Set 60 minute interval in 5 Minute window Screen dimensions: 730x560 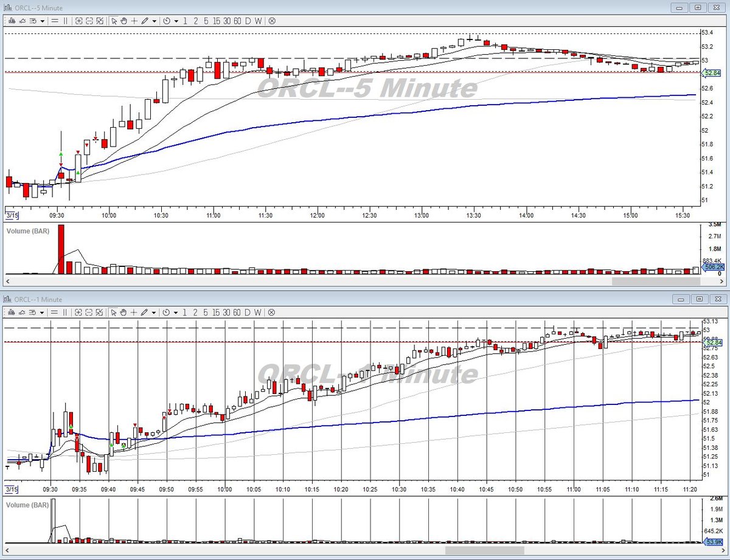pos(237,21)
